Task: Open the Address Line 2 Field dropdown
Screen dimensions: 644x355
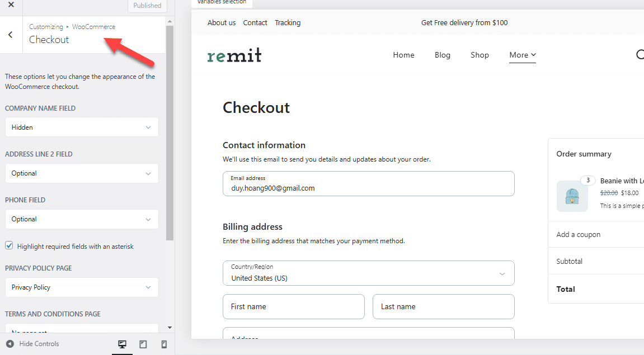Action: pos(81,173)
